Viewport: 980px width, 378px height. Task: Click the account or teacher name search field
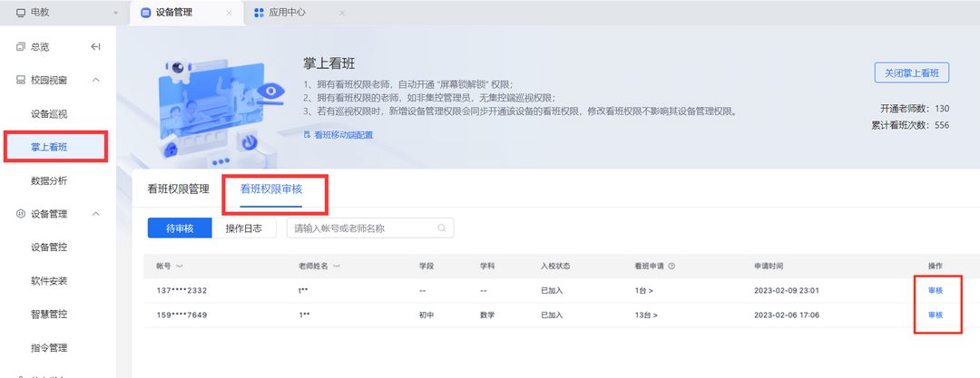[363, 228]
